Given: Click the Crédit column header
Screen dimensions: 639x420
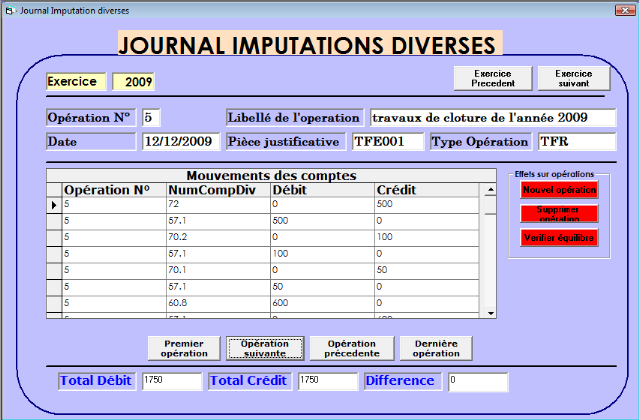Looking at the screenshot, I should coord(427,190).
